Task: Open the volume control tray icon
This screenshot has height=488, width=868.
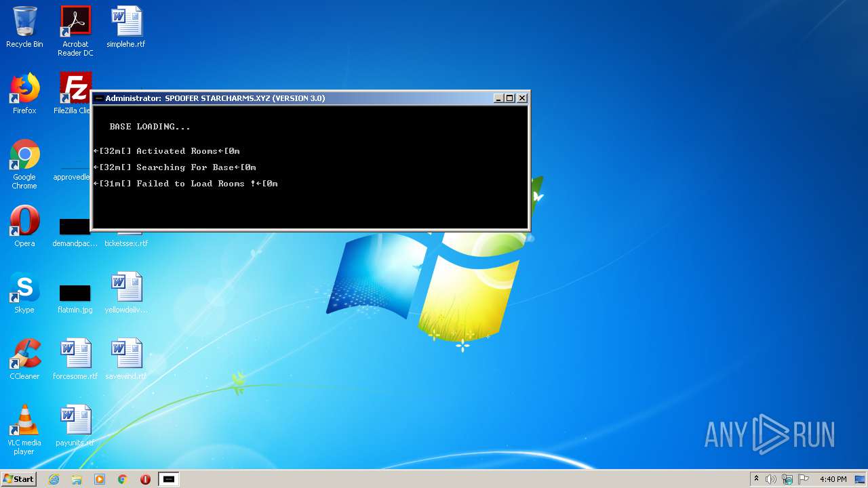Action: 770,479
